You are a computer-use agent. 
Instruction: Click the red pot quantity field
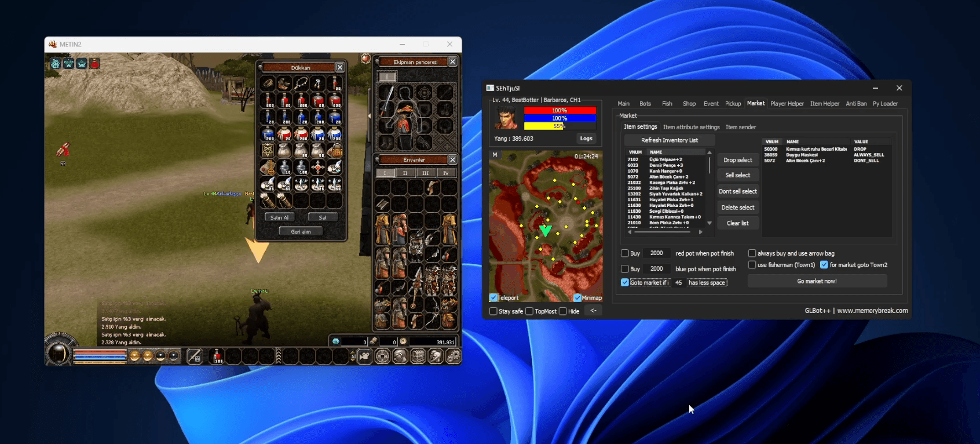click(656, 253)
